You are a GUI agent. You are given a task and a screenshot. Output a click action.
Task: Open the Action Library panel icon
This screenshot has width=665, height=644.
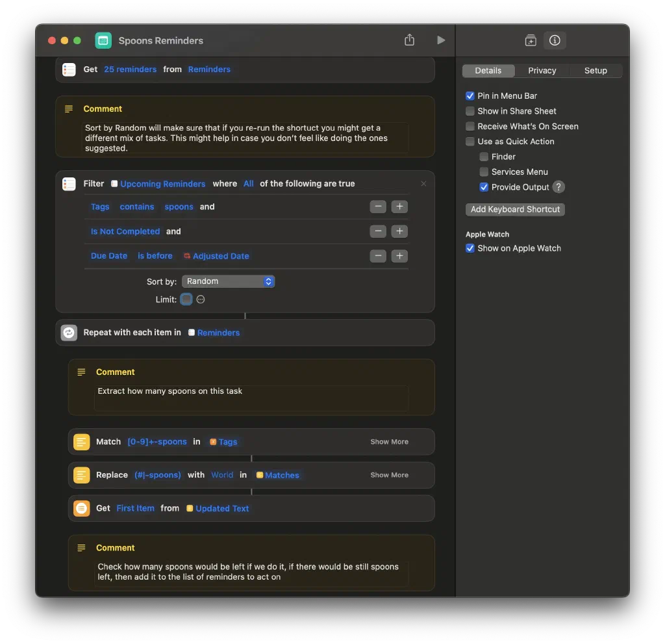[531, 40]
